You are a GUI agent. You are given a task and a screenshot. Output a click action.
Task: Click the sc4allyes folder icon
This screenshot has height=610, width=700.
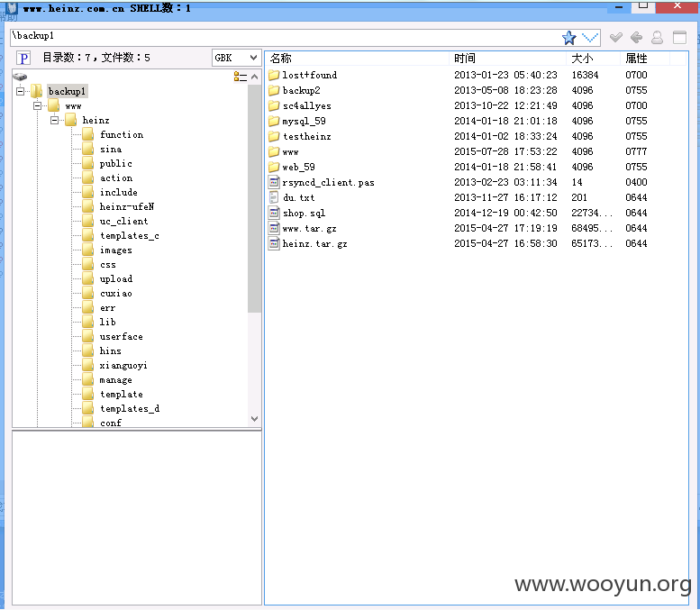click(x=274, y=105)
